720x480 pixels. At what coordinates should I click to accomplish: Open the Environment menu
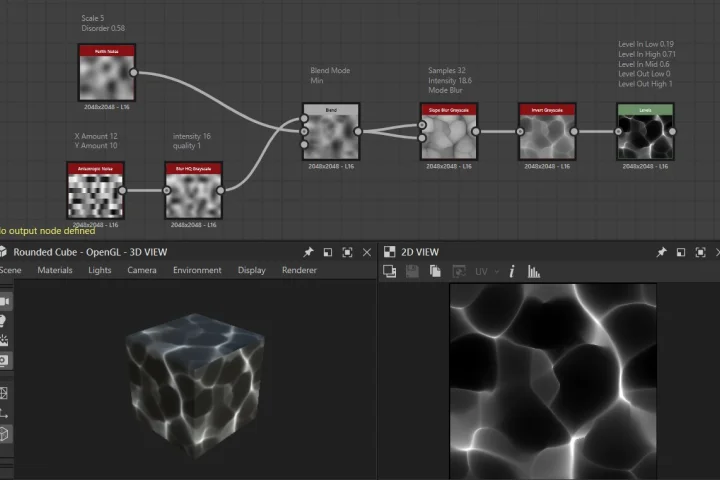pyautogui.click(x=197, y=270)
